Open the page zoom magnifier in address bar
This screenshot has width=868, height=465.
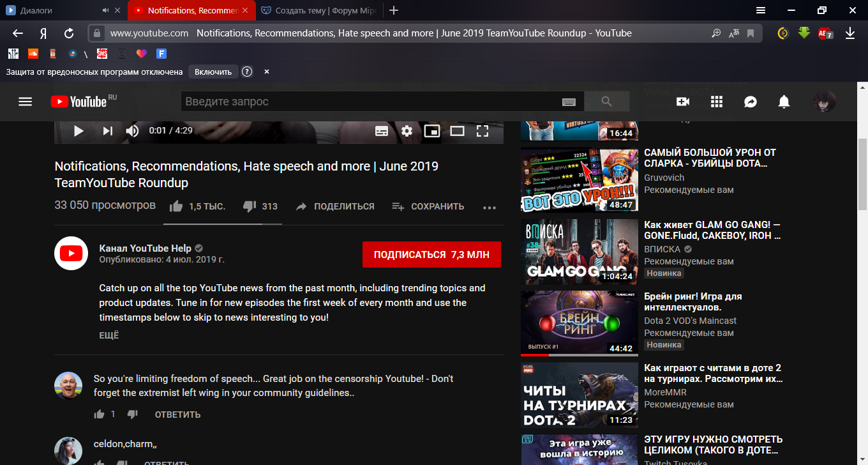point(716,33)
